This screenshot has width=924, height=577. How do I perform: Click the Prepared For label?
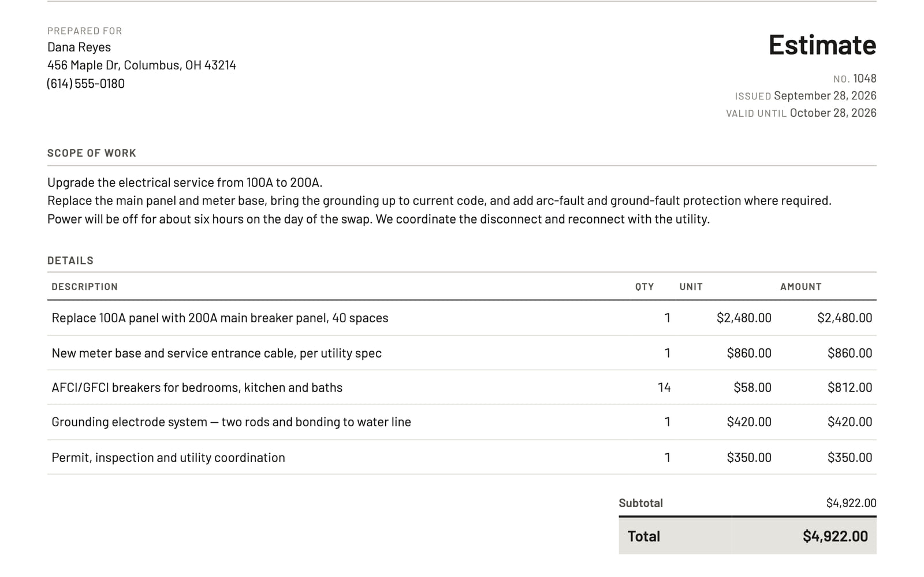click(85, 31)
